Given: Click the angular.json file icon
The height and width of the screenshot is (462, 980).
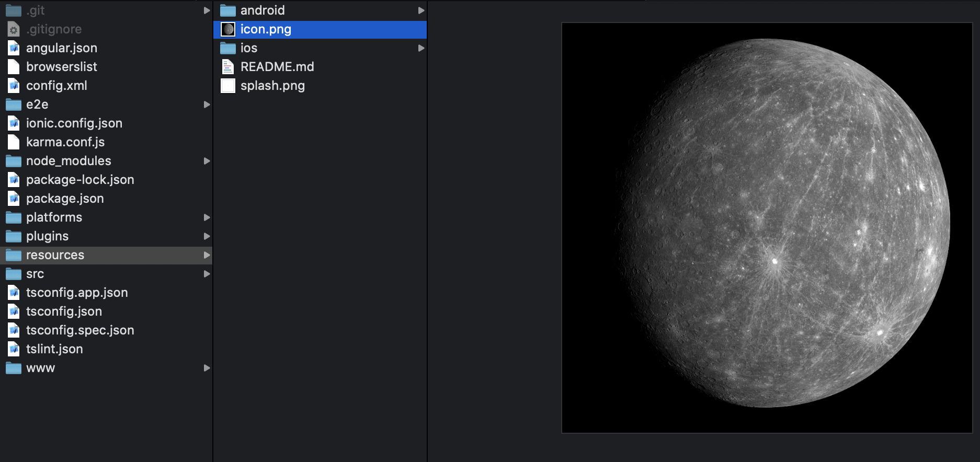Looking at the screenshot, I should (14, 48).
